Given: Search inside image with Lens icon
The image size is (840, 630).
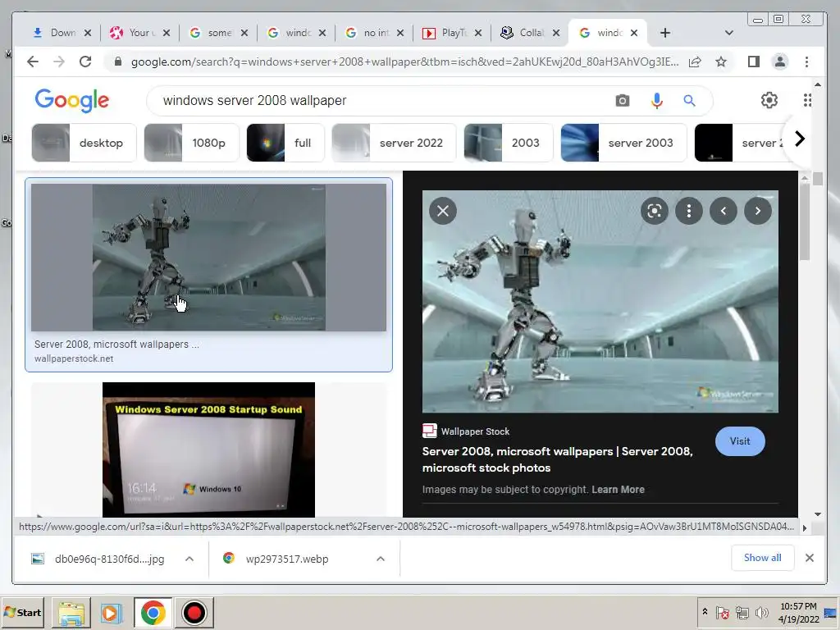Looking at the screenshot, I should tap(654, 211).
